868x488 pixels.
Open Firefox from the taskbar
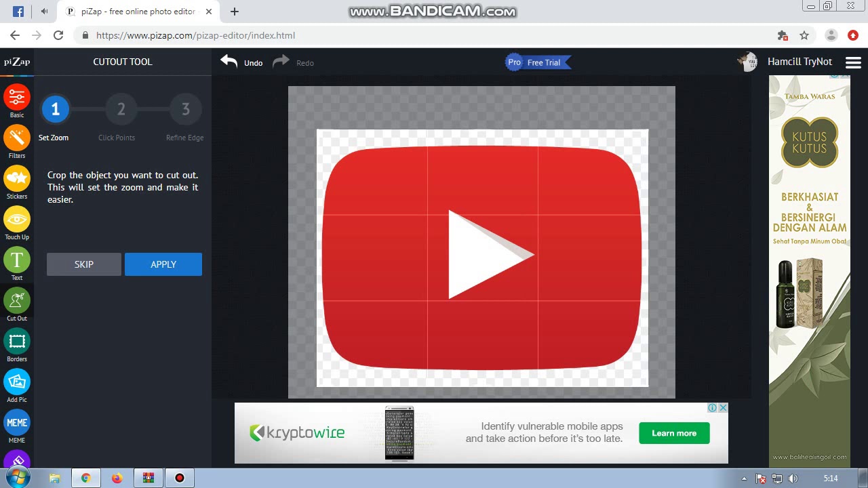pyautogui.click(x=117, y=478)
